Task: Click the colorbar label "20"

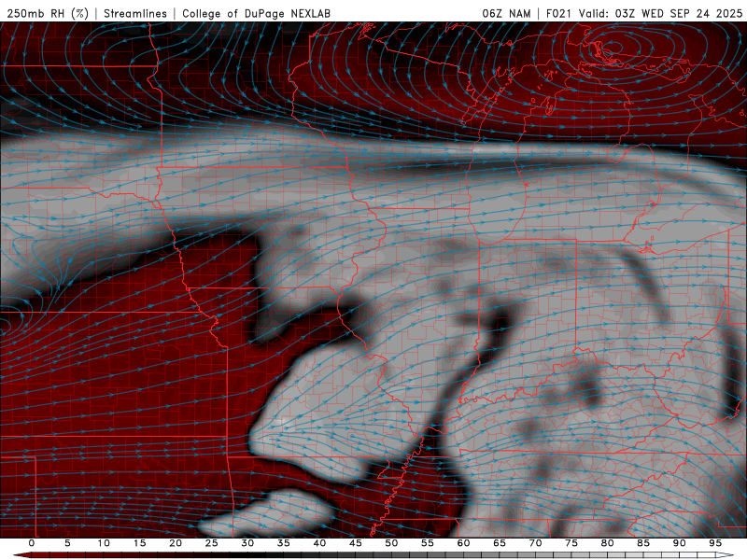Action: (176, 543)
